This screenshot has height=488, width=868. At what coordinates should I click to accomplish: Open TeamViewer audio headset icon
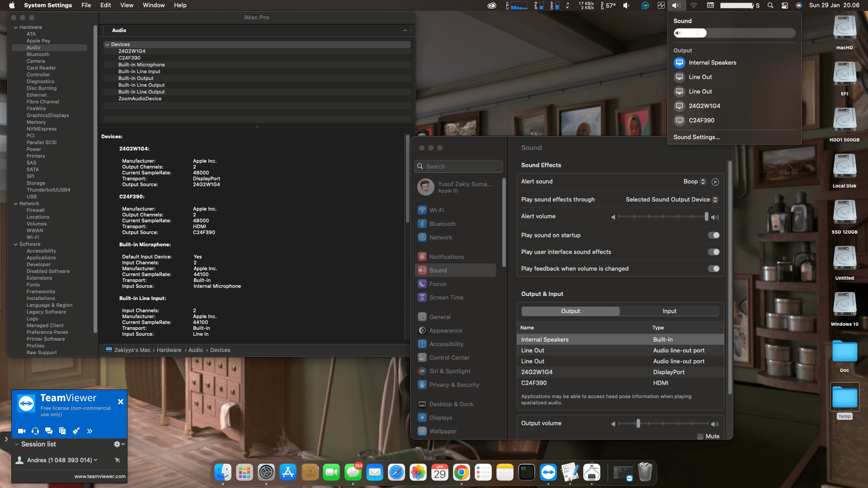tap(35, 431)
